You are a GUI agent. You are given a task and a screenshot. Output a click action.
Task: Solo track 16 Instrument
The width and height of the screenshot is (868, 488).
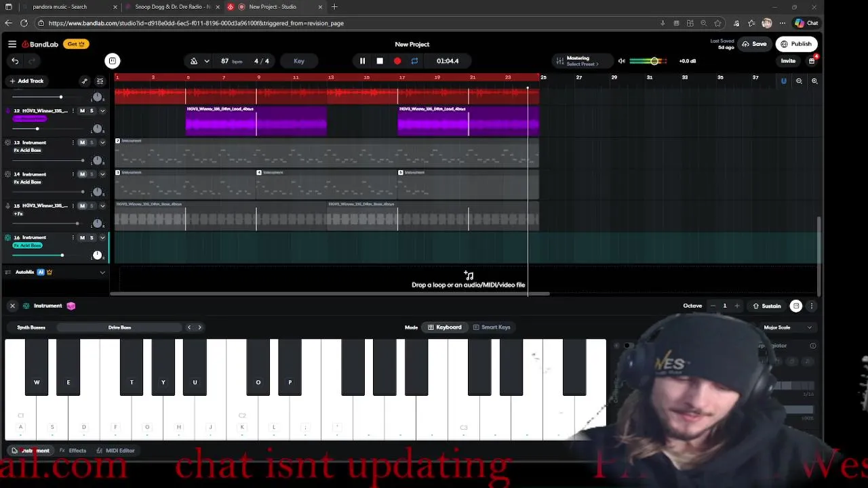pyautogui.click(x=92, y=238)
